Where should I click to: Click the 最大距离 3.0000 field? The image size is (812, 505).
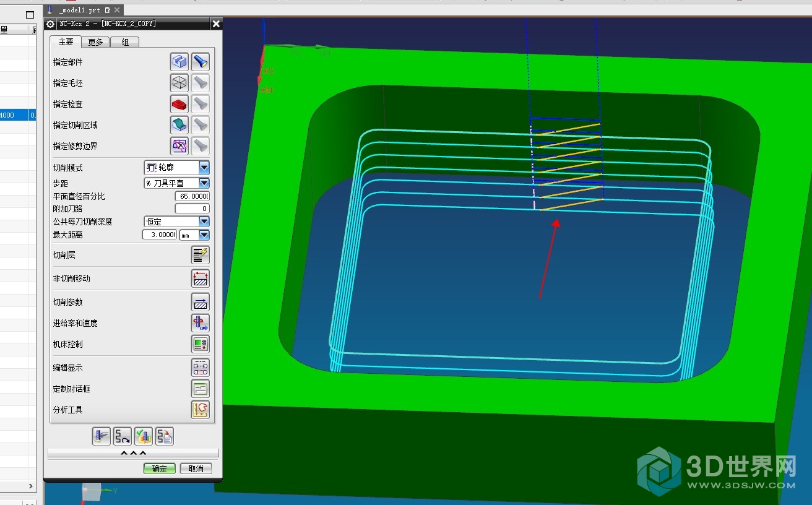pyautogui.click(x=160, y=235)
